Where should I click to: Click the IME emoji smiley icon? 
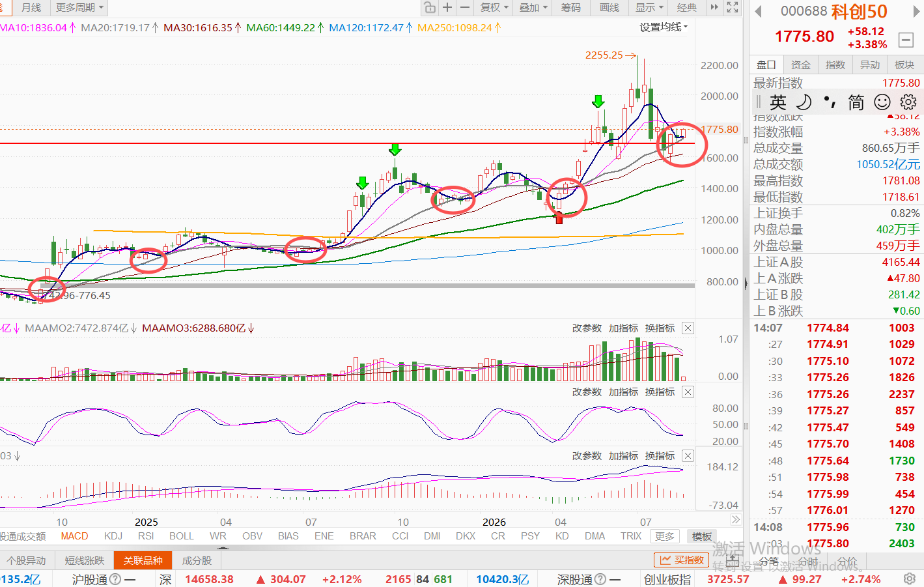882,102
